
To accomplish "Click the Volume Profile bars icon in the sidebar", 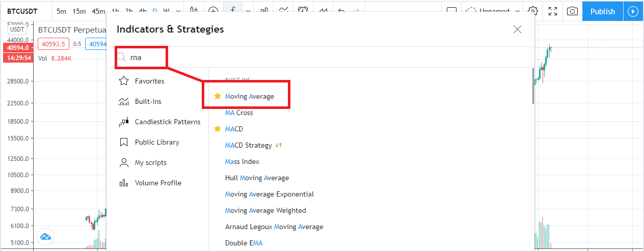I will coord(123,183).
